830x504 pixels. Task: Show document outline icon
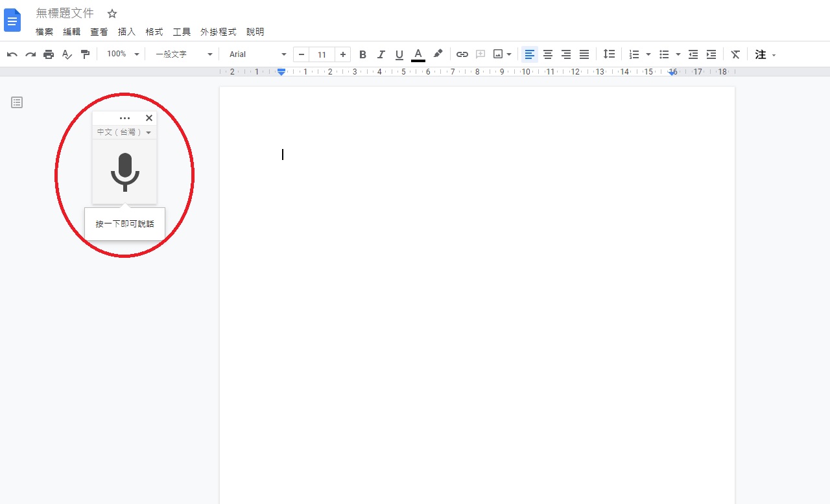click(x=17, y=102)
